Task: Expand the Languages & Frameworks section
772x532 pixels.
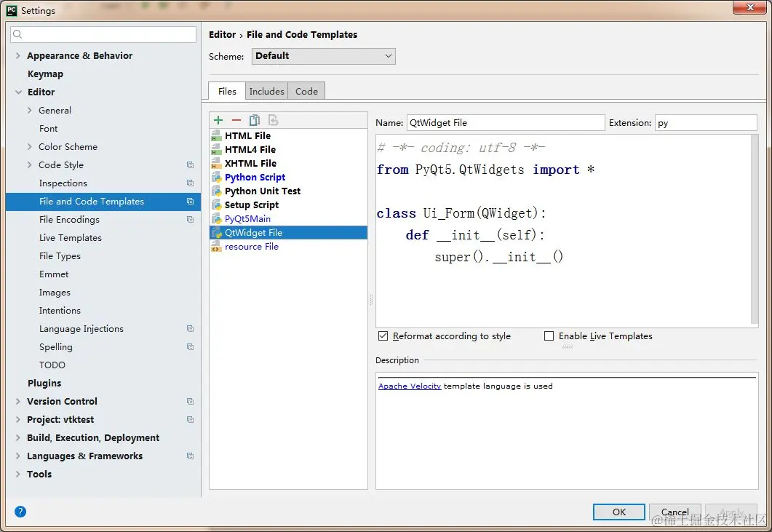Action: (x=18, y=456)
